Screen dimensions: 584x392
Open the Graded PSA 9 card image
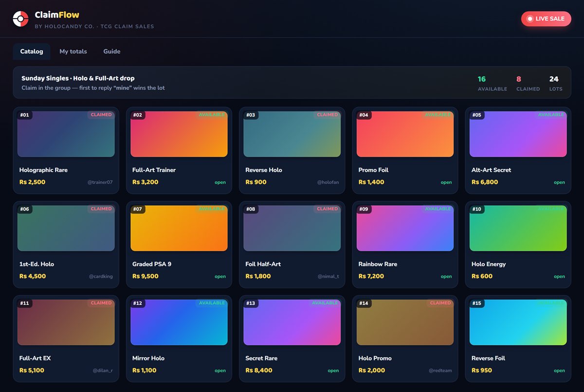pyautogui.click(x=179, y=228)
